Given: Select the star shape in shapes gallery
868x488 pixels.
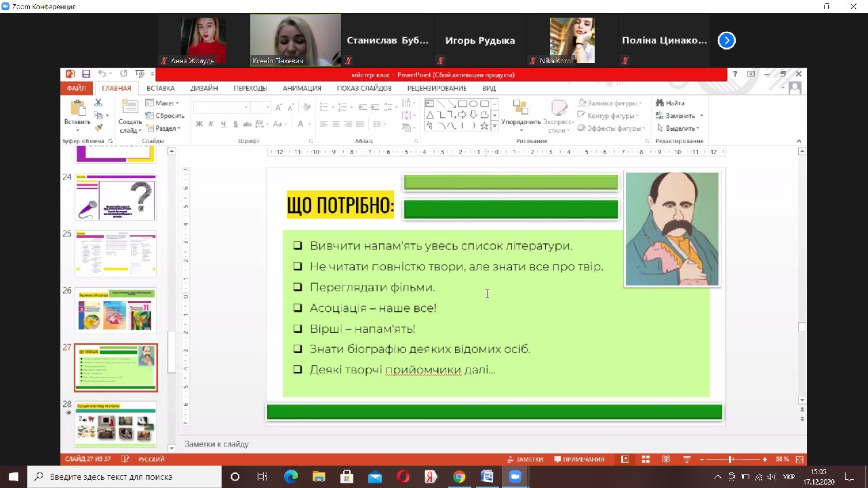Looking at the screenshot, I should [484, 126].
